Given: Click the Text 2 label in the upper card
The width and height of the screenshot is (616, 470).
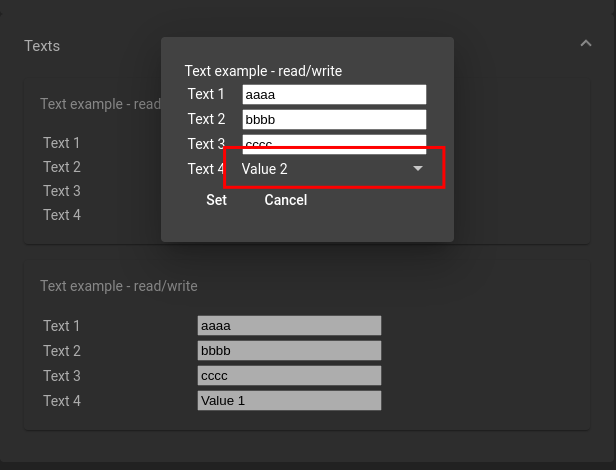Looking at the screenshot, I should [62, 167].
